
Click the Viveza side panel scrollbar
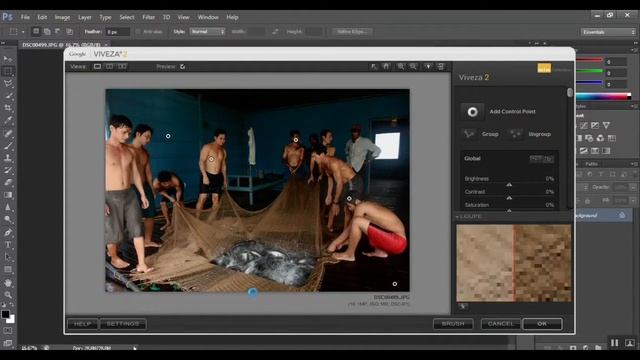tap(570, 93)
